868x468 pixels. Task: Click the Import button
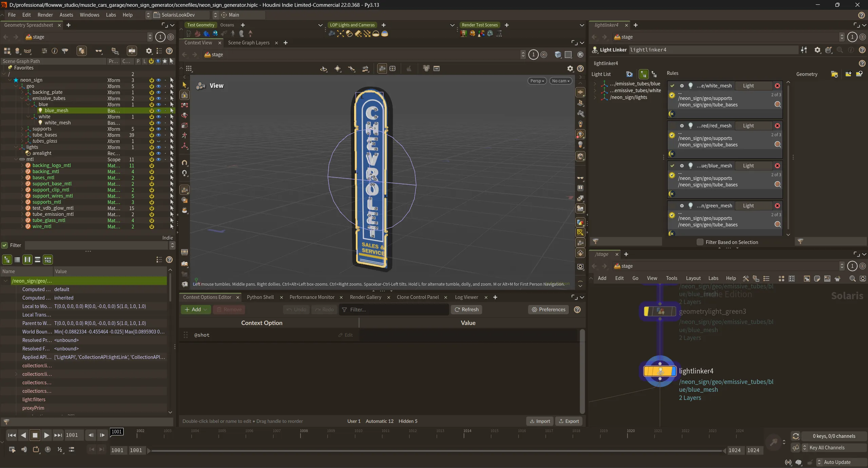coord(540,421)
